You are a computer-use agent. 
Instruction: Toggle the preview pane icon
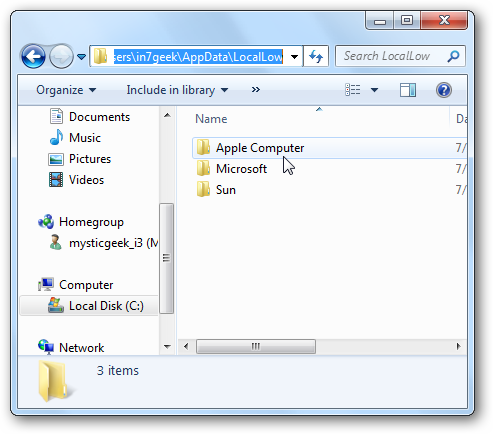pos(408,90)
